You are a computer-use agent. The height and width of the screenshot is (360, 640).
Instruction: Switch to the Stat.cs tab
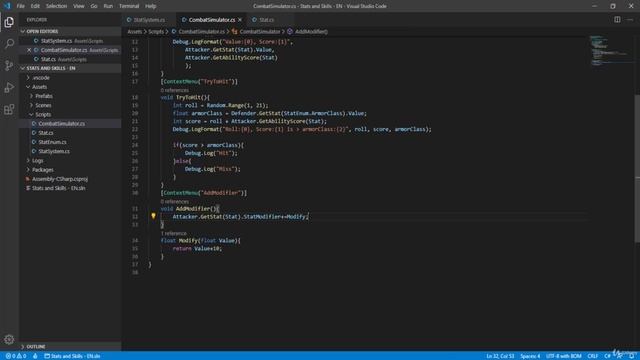[267, 20]
